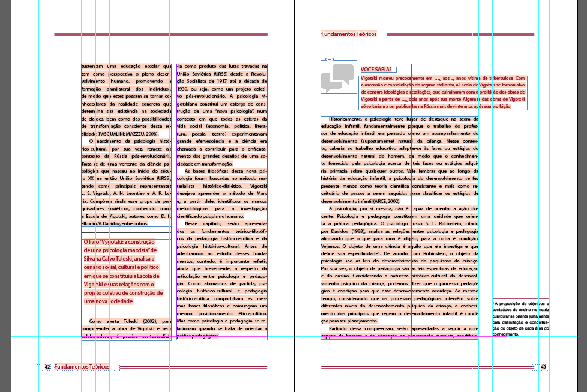Click the footnote starting 'A proposição de objetivos e'

click(520, 319)
